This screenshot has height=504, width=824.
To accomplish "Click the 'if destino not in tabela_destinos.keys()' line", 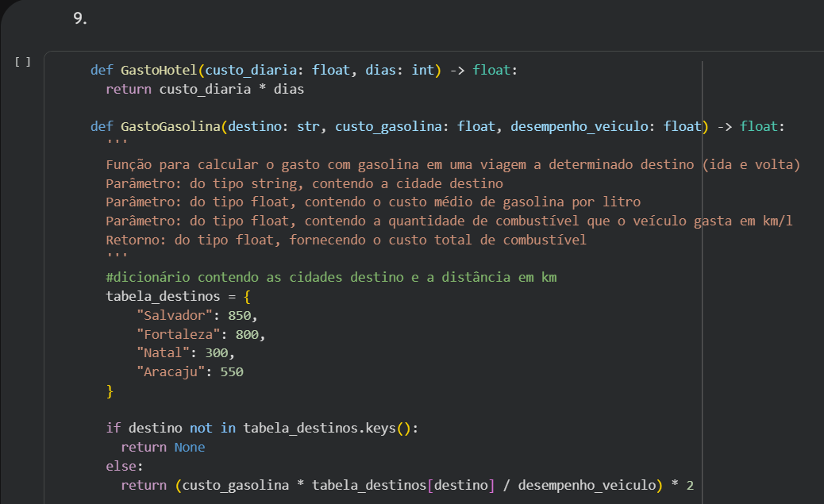I will (x=262, y=429).
